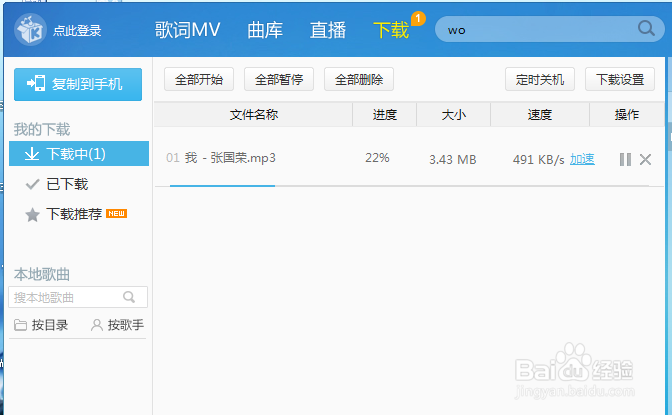Click the magnifier in local songs search
The image size is (672, 415).
(x=129, y=297)
